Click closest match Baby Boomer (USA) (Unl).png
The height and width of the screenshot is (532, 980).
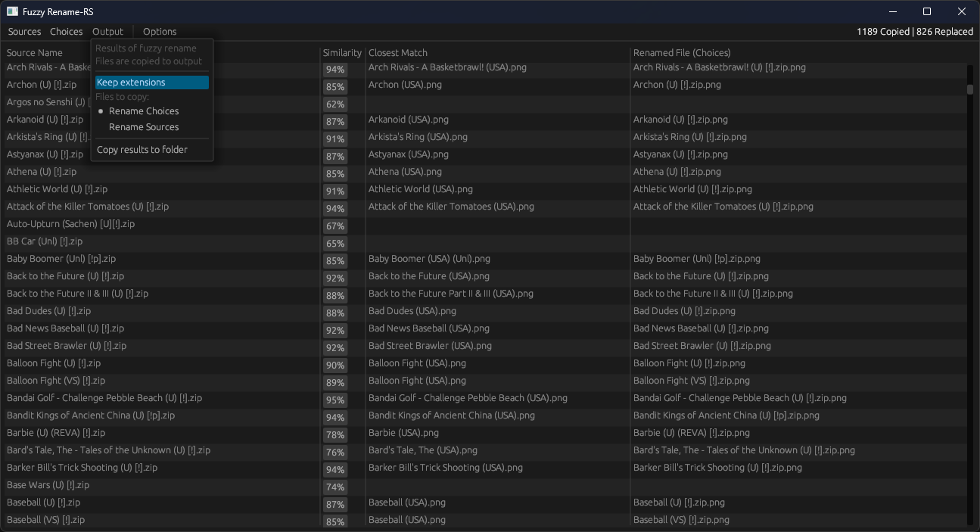(429, 259)
